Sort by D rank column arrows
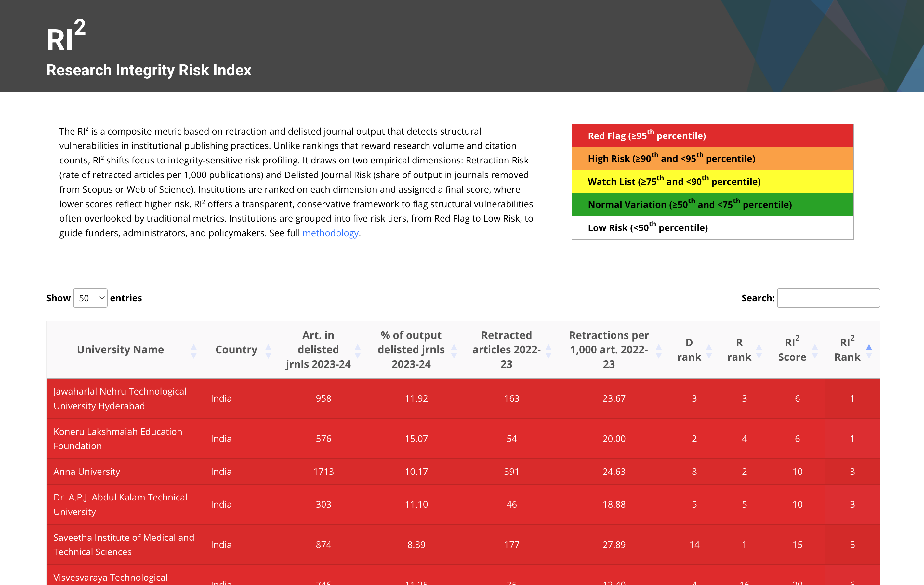The image size is (924, 585). tap(709, 351)
